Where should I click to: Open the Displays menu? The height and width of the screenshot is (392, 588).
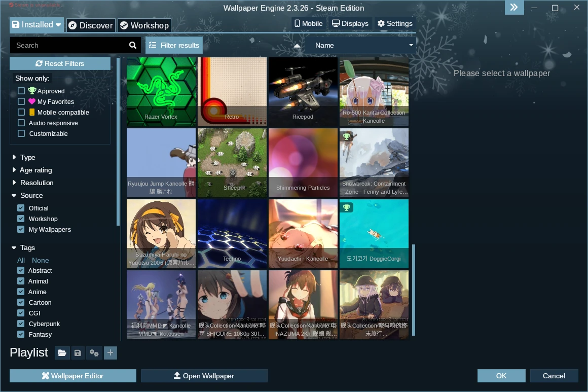(x=350, y=24)
